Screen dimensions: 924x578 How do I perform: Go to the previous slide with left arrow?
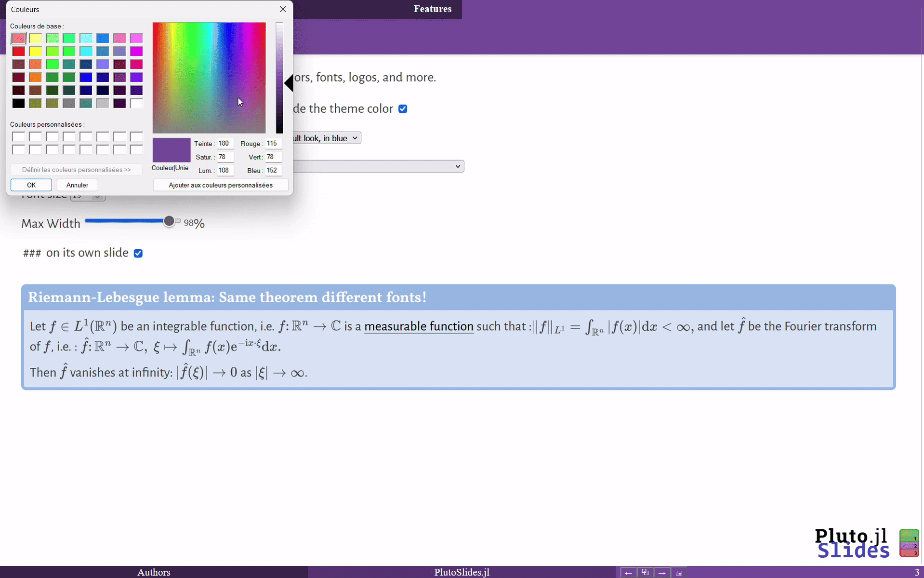click(x=628, y=572)
